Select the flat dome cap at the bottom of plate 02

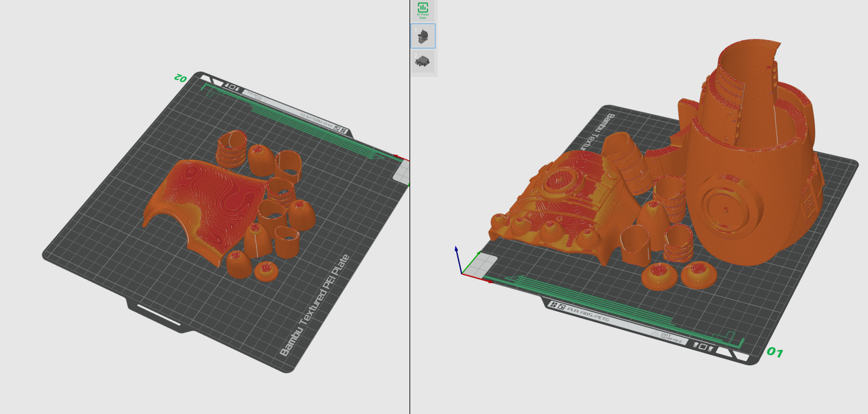coord(266,271)
